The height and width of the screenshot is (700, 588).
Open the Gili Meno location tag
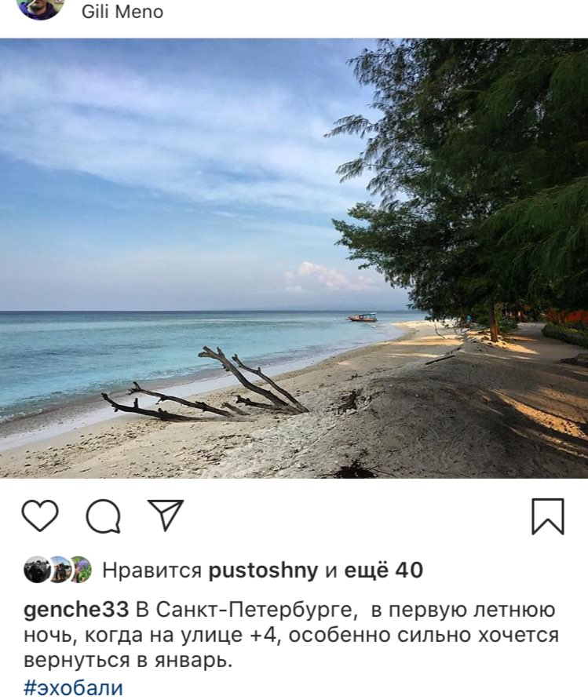coord(122,12)
